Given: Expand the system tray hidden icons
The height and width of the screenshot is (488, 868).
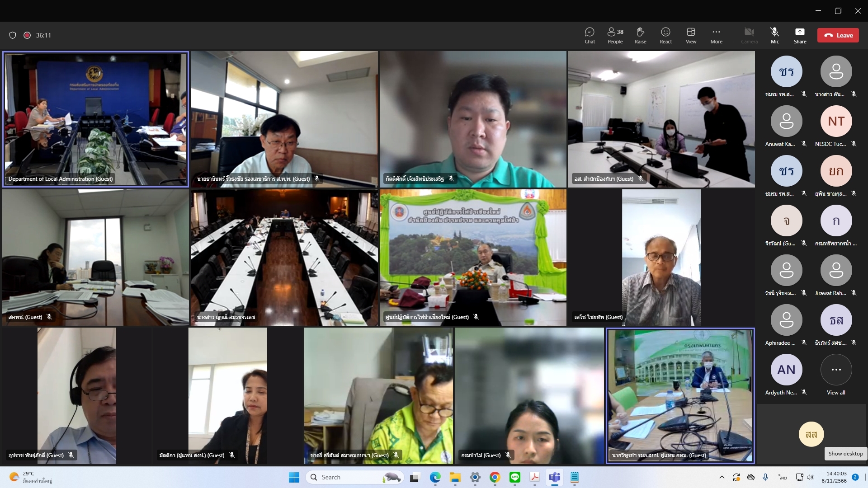Looking at the screenshot, I should [x=722, y=477].
